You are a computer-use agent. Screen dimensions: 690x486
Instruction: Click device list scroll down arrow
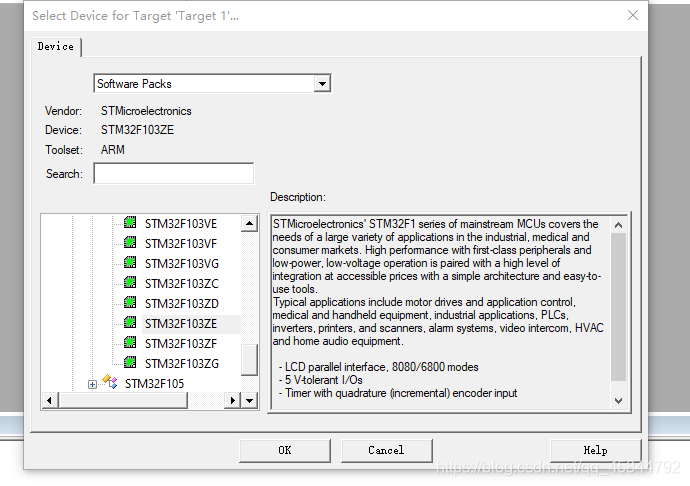[250, 401]
